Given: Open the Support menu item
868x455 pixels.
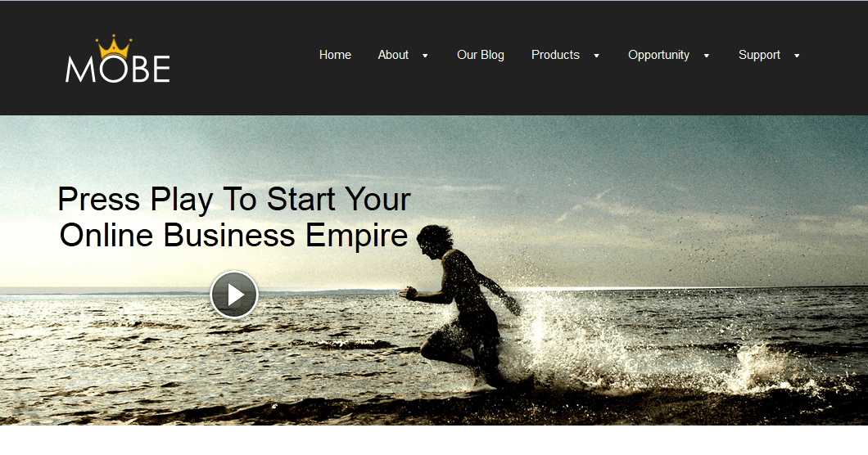Looking at the screenshot, I should click(759, 56).
